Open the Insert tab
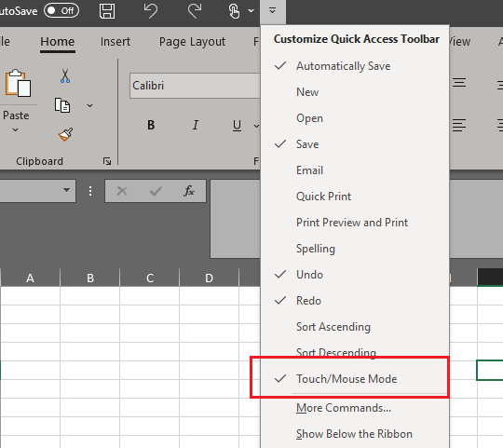Image resolution: width=503 pixels, height=448 pixels. tap(116, 42)
